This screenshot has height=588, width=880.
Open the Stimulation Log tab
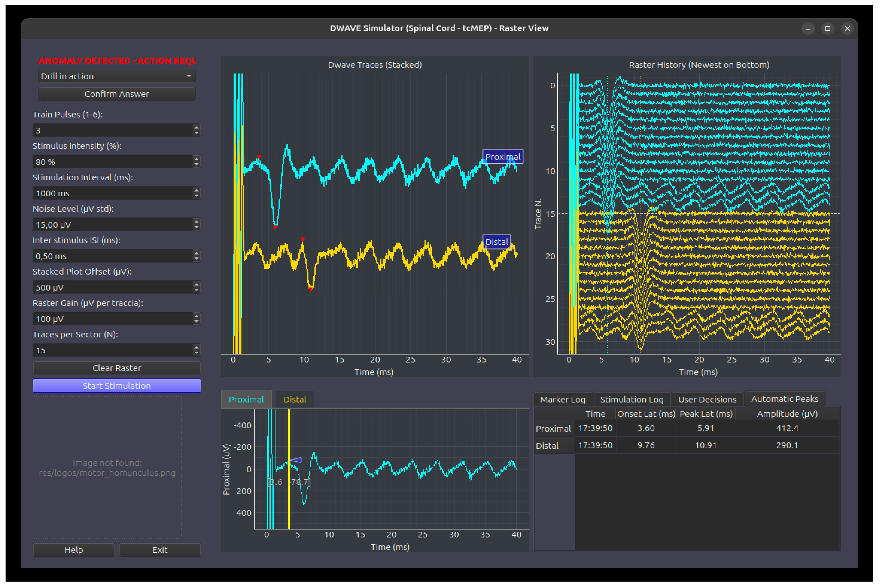pos(632,399)
